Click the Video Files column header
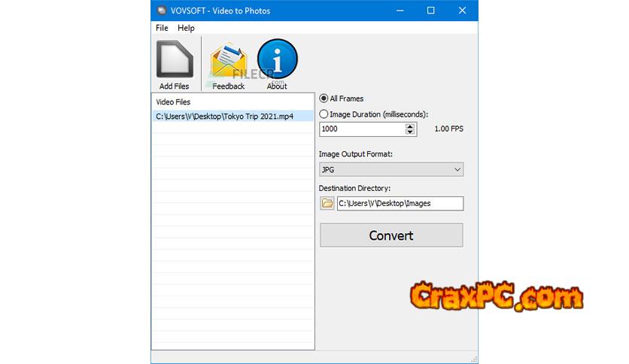629x364 pixels. pos(173,102)
